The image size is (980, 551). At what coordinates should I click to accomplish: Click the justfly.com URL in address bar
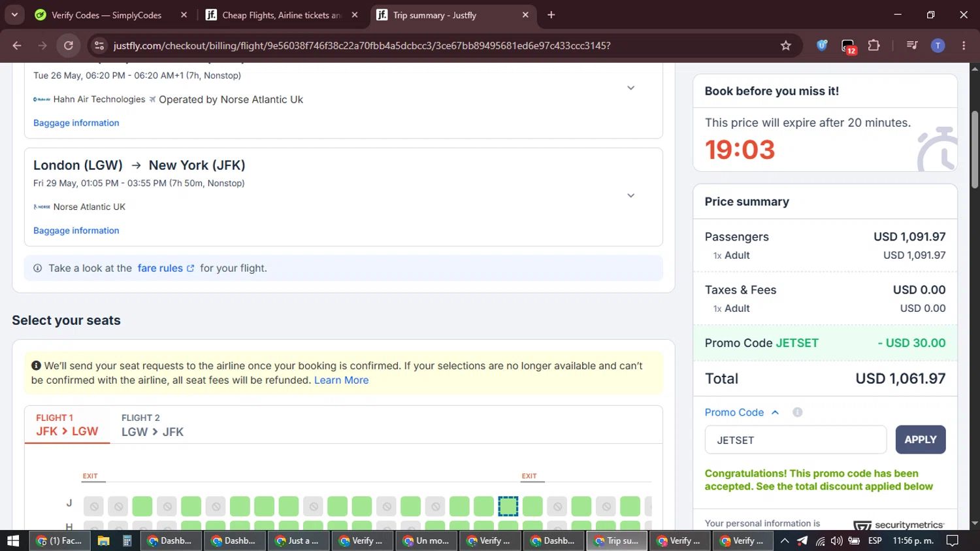(x=362, y=45)
